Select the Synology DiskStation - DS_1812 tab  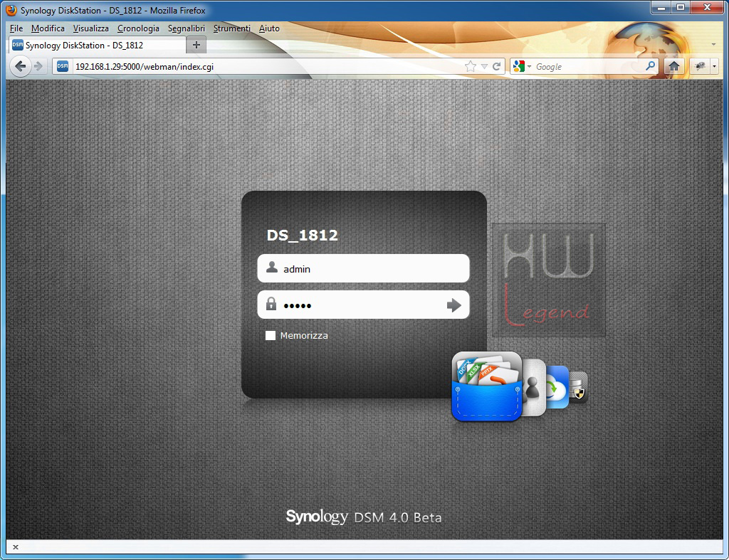96,45
